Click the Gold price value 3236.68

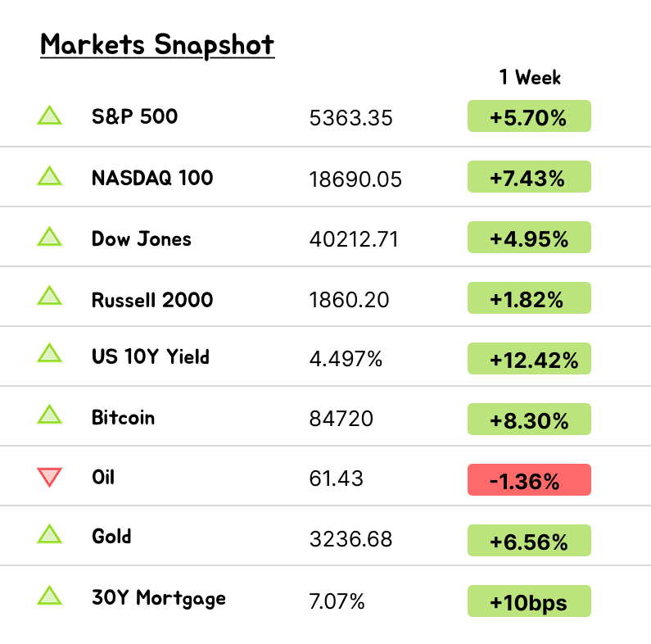[x=350, y=539]
